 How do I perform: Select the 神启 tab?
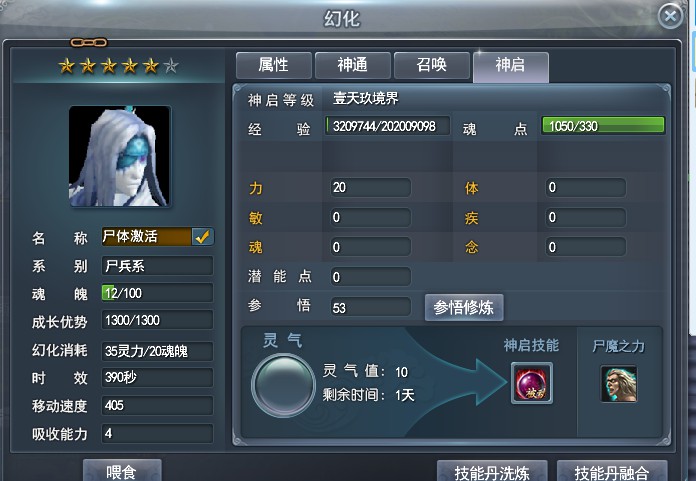pyautogui.click(x=511, y=67)
